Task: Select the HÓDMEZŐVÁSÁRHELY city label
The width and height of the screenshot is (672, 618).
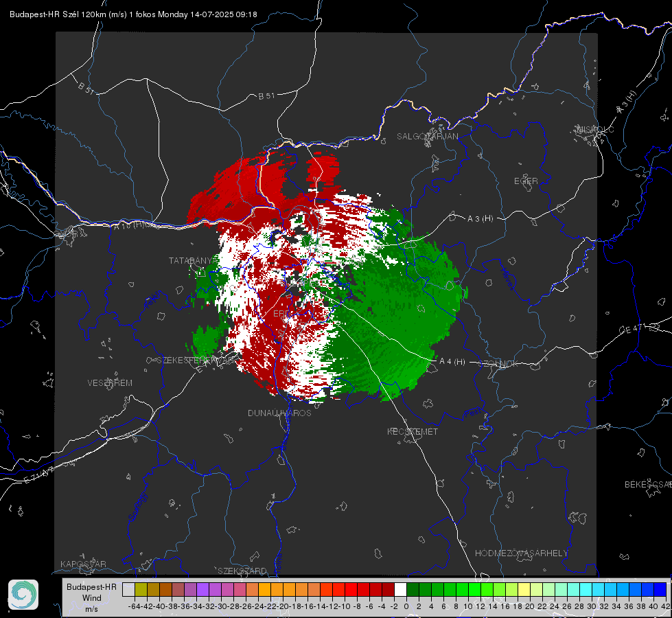Action: [521, 553]
